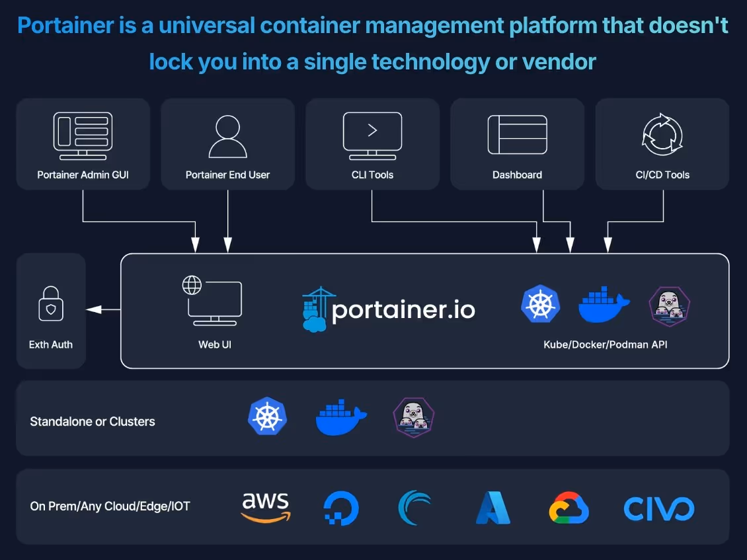747x560 pixels.
Task: Click the "Portainer End User" label
Action: coord(227,175)
